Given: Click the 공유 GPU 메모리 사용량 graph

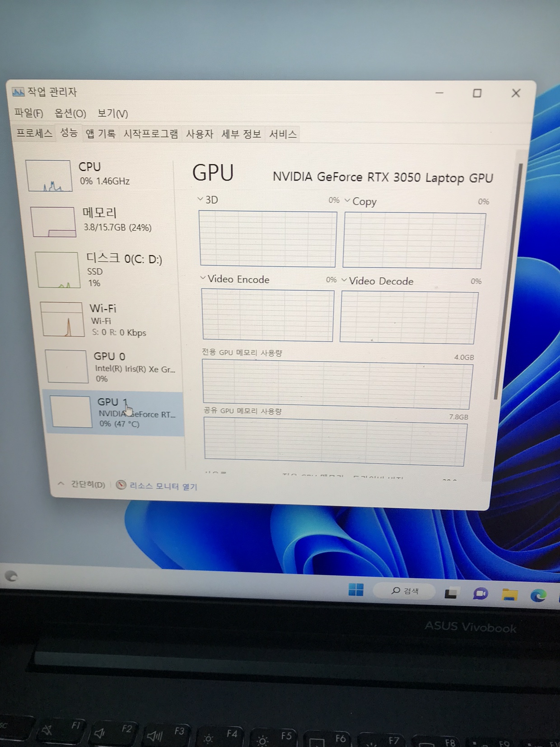Looking at the screenshot, I should tap(335, 442).
